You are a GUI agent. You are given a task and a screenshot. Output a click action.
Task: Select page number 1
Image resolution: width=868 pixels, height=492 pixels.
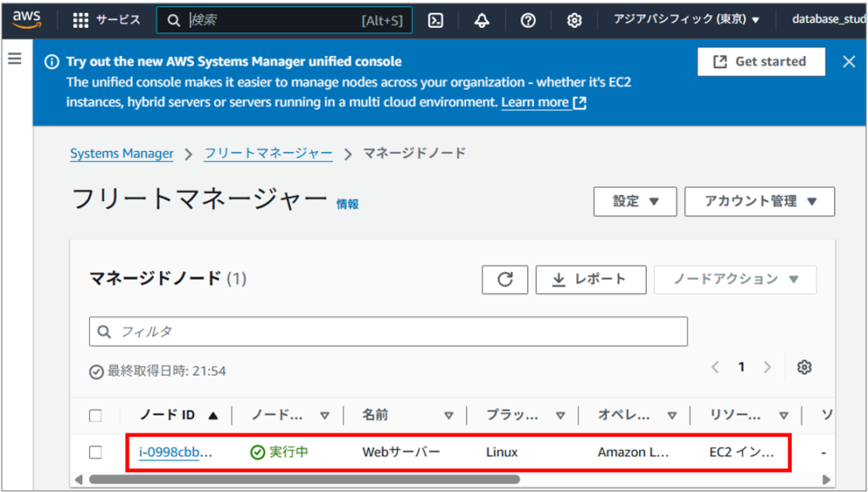pos(741,366)
